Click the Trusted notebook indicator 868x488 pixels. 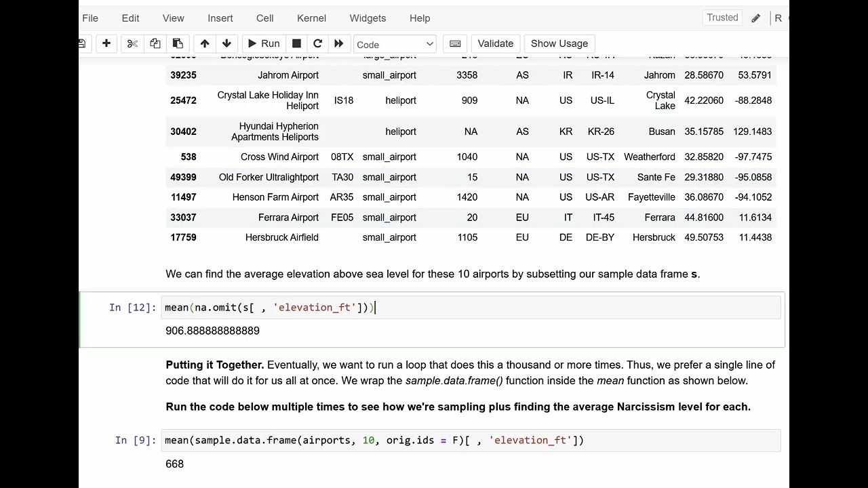(722, 18)
